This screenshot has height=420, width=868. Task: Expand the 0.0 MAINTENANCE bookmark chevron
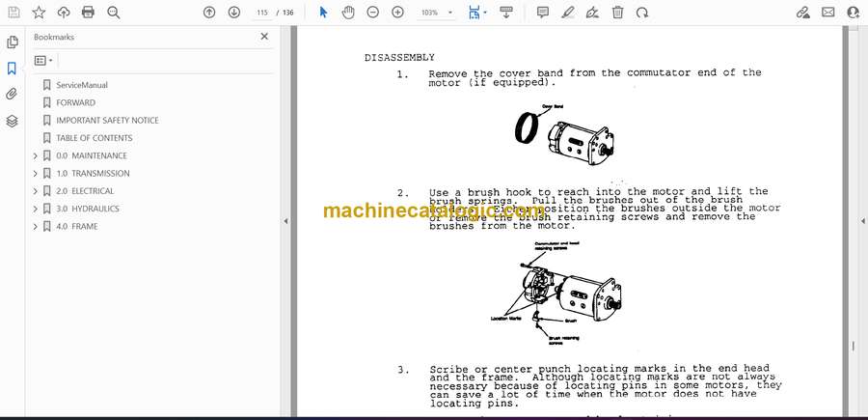point(36,155)
